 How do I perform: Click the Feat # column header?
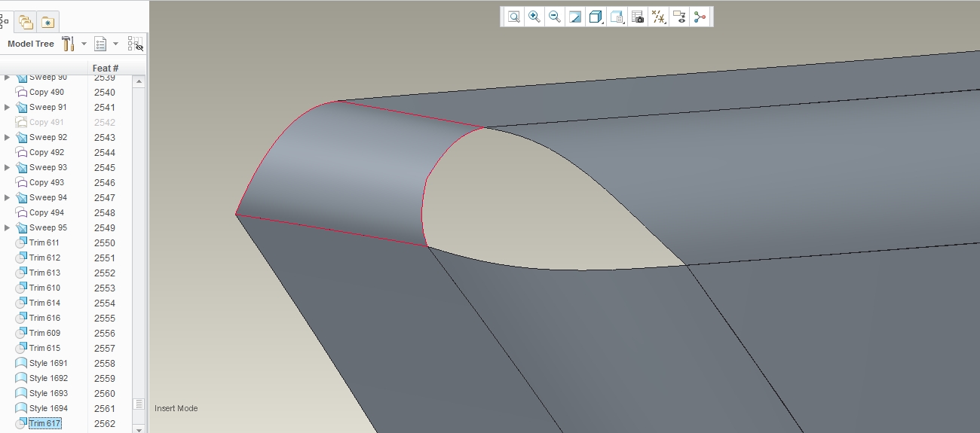(x=106, y=69)
